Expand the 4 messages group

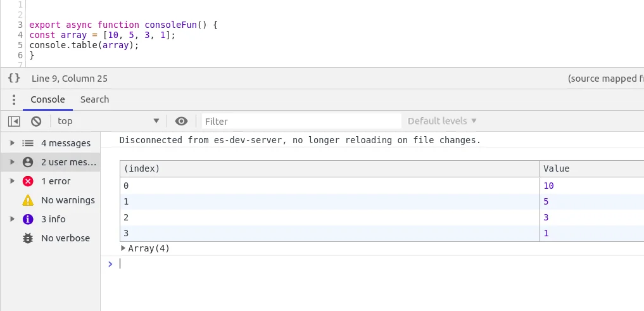coord(12,143)
